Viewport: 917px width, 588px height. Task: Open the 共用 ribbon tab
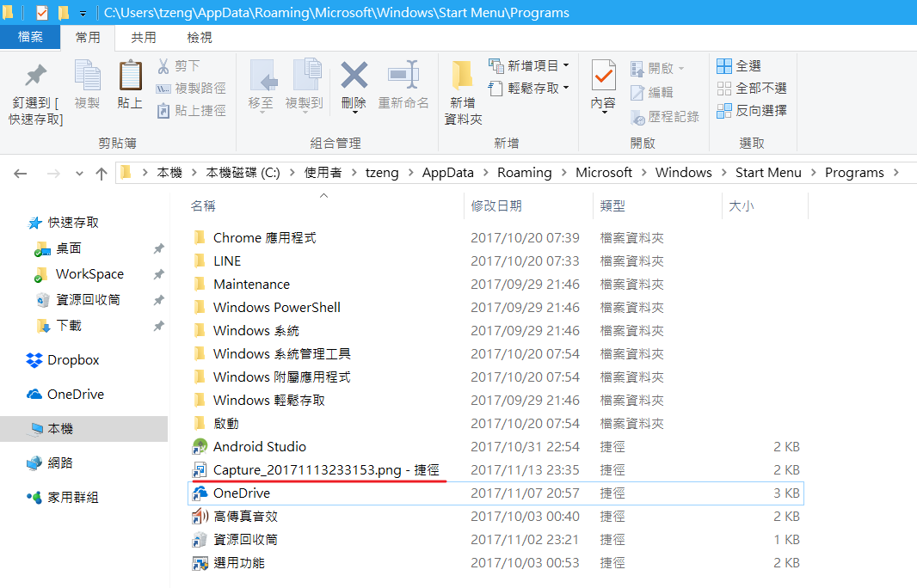tap(144, 38)
